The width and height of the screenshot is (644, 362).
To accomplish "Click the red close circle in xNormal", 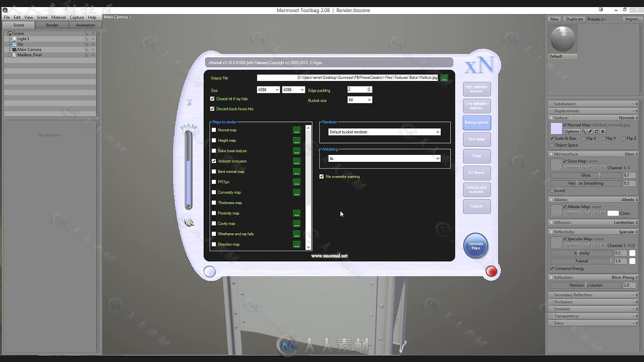I will coord(491,271).
